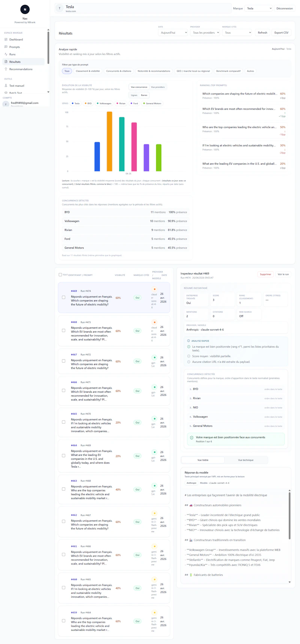Click the fred91410 account avatar
300x644 pixels.
6,104
